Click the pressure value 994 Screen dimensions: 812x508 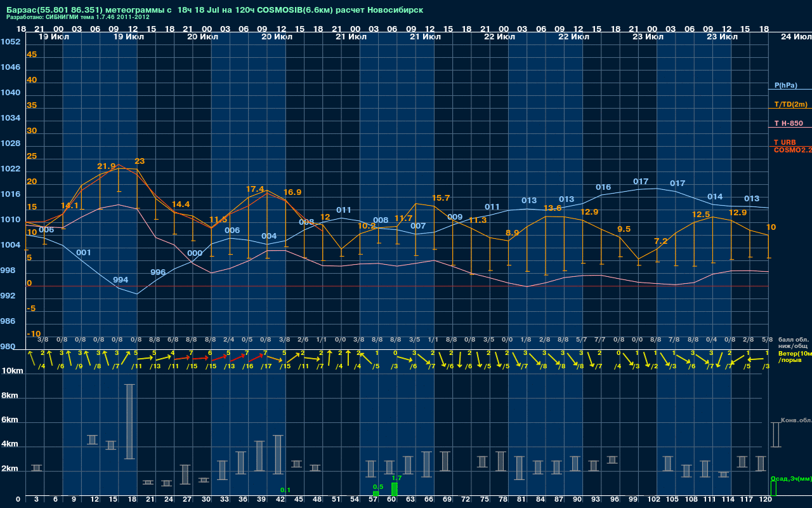click(x=121, y=280)
